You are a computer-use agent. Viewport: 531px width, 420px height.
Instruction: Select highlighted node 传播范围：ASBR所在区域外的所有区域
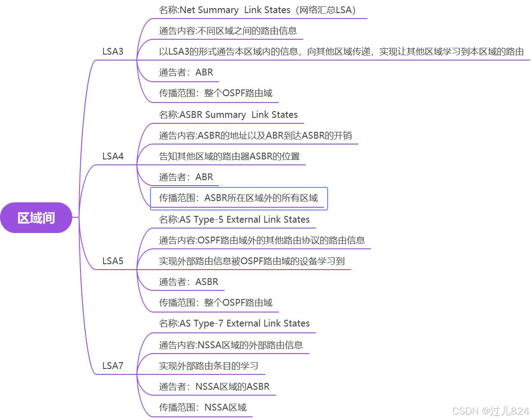click(238, 198)
